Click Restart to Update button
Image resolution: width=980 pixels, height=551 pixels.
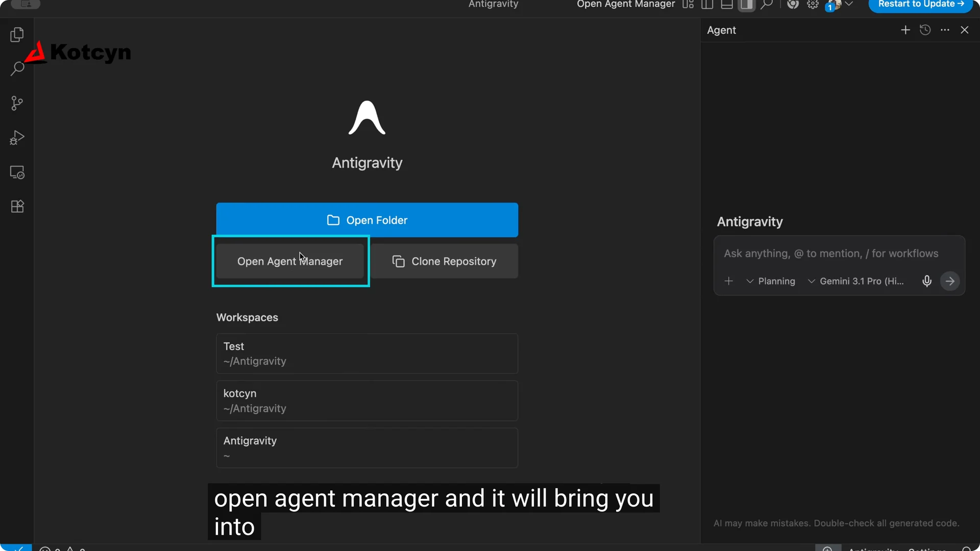click(921, 5)
